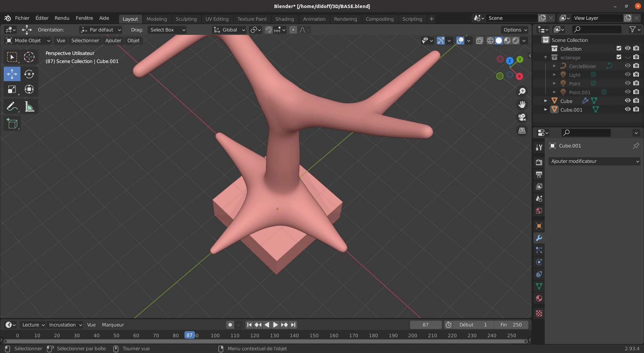
Task: Open the Texture properties tab
Action: pyautogui.click(x=539, y=313)
